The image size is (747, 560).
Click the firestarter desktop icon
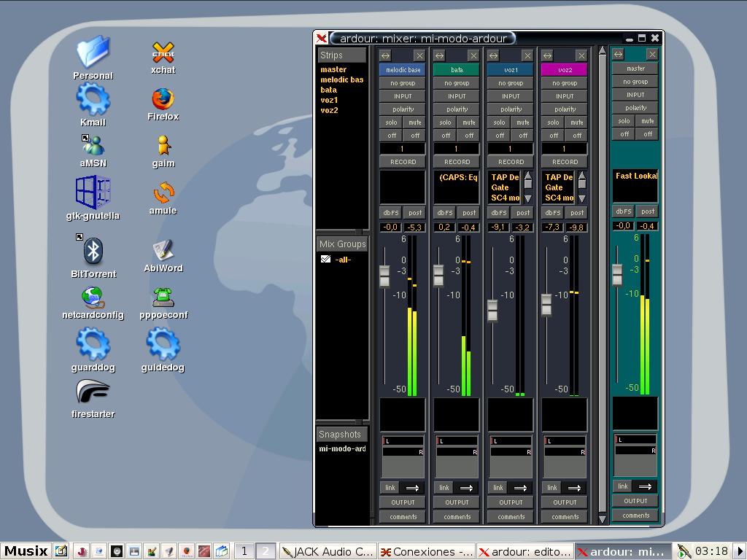click(93, 392)
